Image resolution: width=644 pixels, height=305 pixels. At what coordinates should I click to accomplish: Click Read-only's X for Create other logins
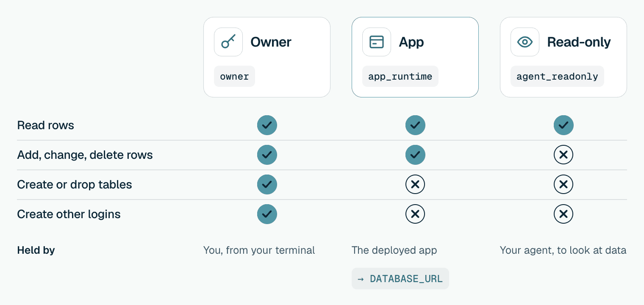click(x=563, y=214)
